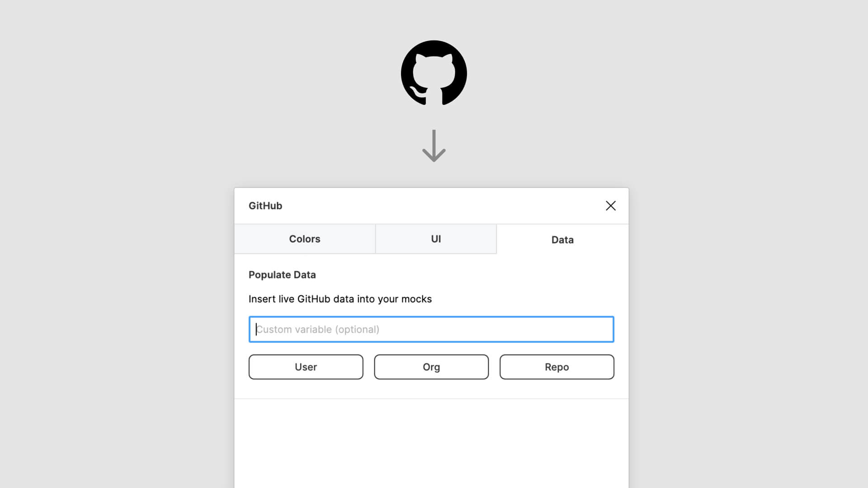The height and width of the screenshot is (488, 868).
Task: Insert data with the Repo button
Action: tap(557, 367)
